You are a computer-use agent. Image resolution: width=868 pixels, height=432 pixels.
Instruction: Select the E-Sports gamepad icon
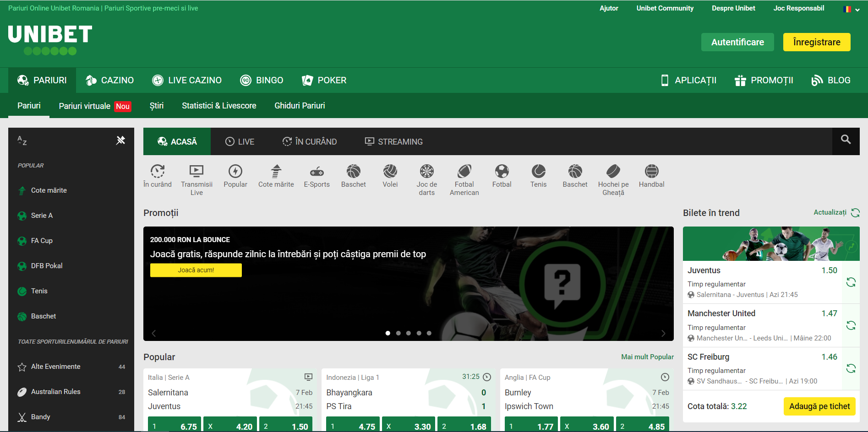317,172
